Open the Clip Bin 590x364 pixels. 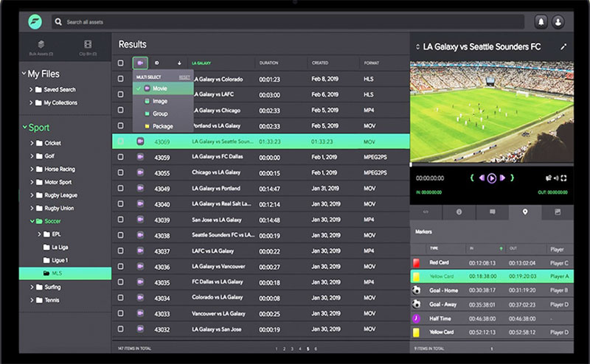tap(88, 47)
